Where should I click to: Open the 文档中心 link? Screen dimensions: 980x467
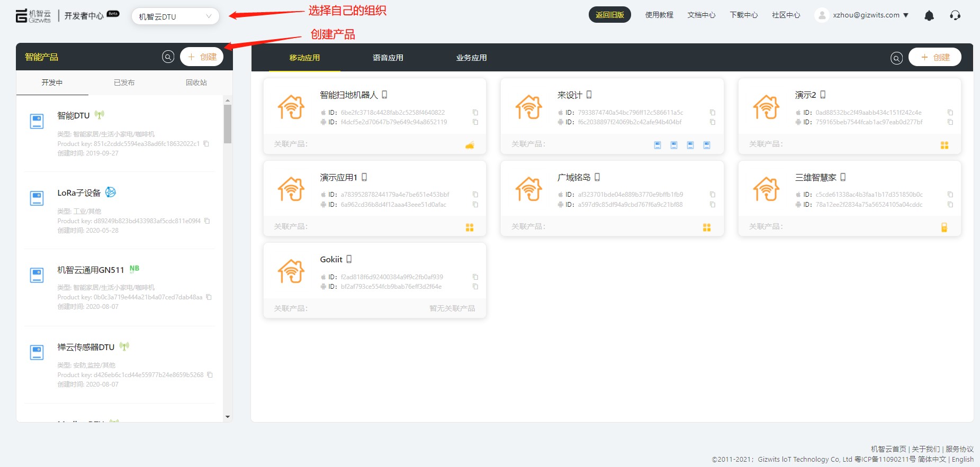click(701, 15)
